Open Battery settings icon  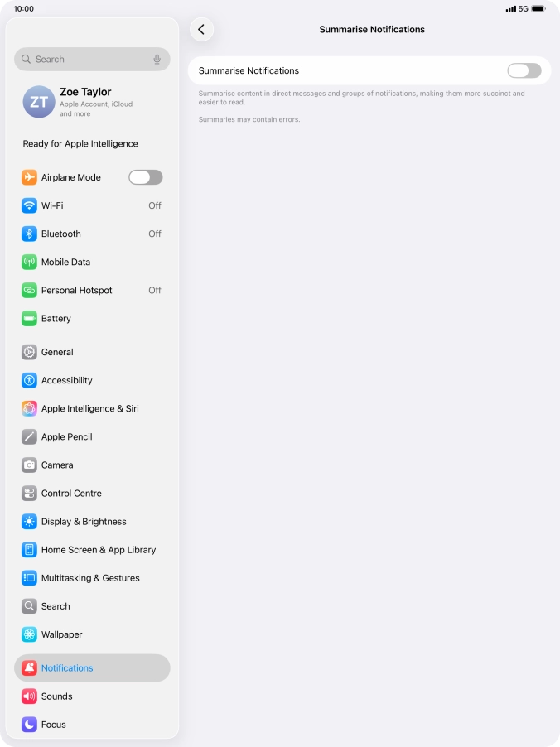(29, 319)
